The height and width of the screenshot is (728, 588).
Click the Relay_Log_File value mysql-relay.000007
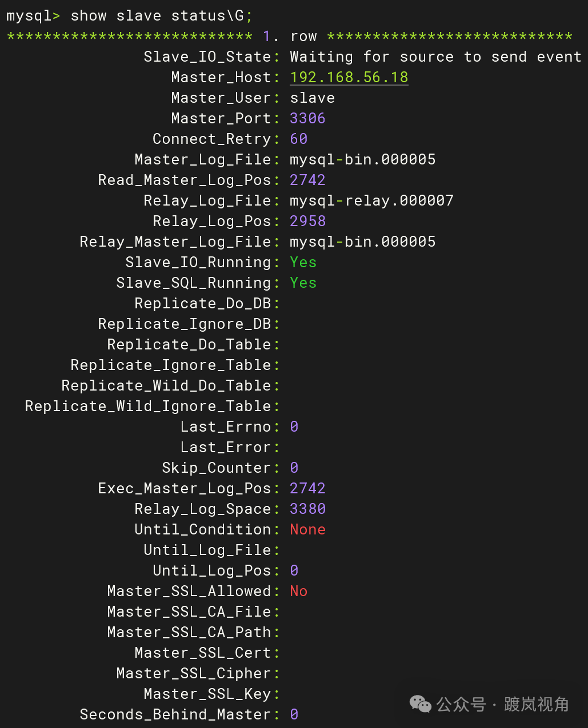pos(371,200)
